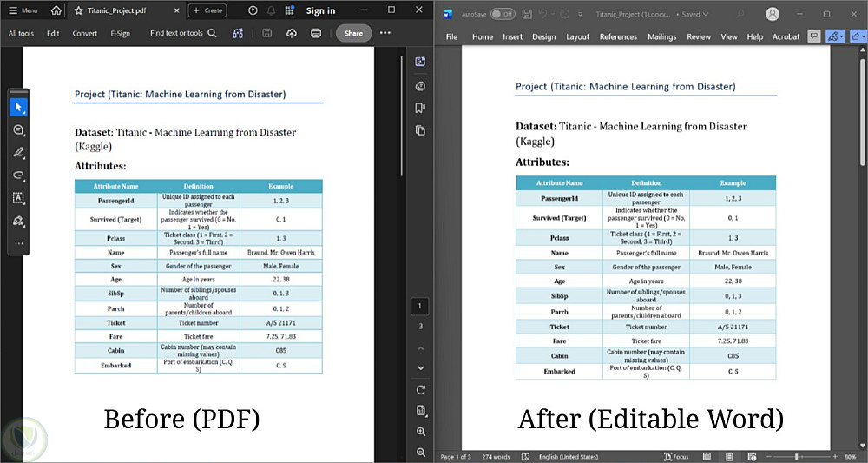The width and height of the screenshot is (868, 463).
Task: Open the page thumbnails panel in Acrobat
Action: pyautogui.click(x=420, y=130)
